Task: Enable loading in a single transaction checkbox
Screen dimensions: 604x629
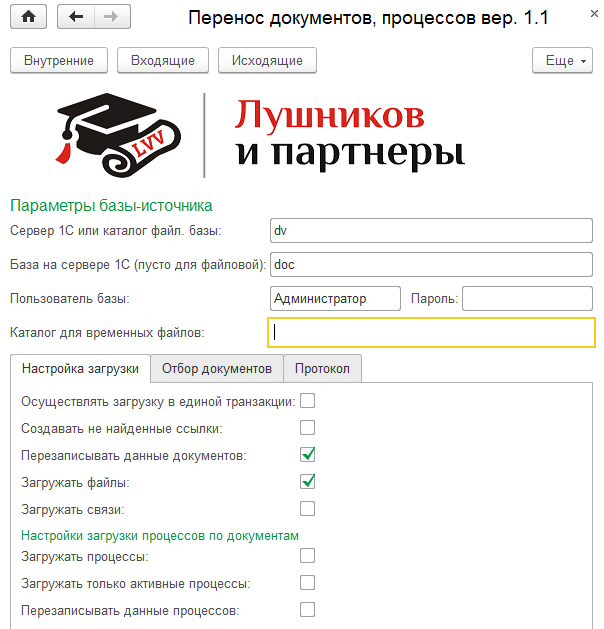Action: [308, 401]
